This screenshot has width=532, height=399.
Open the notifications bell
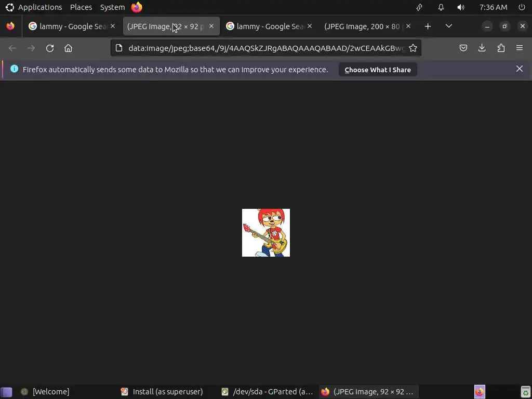pos(441,7)
